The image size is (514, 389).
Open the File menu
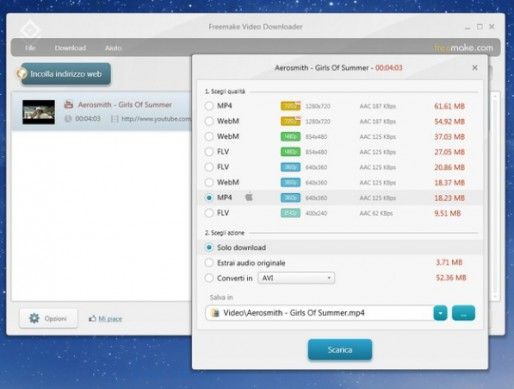click(x=30, y=48)
